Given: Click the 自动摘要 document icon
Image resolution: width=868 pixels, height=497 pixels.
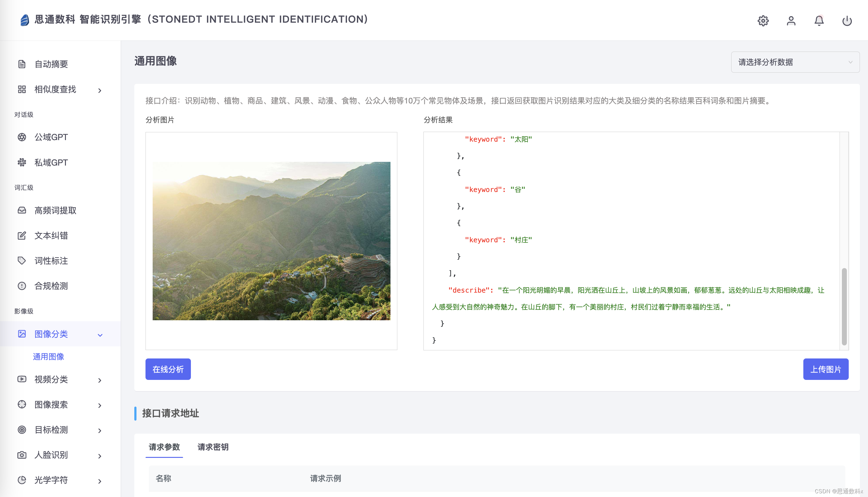Looking at the screenshot, I should coord(22,64).
